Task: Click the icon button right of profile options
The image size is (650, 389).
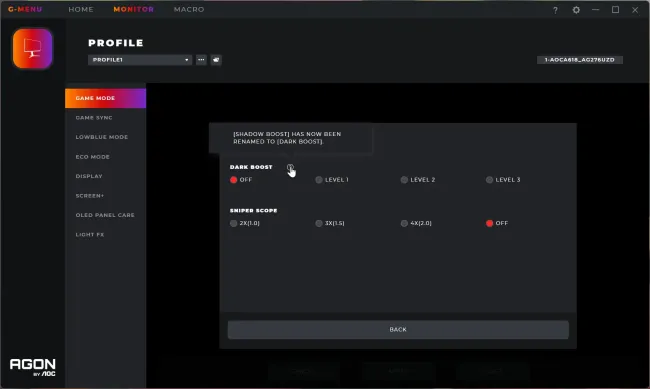Action: pos(216,60)
